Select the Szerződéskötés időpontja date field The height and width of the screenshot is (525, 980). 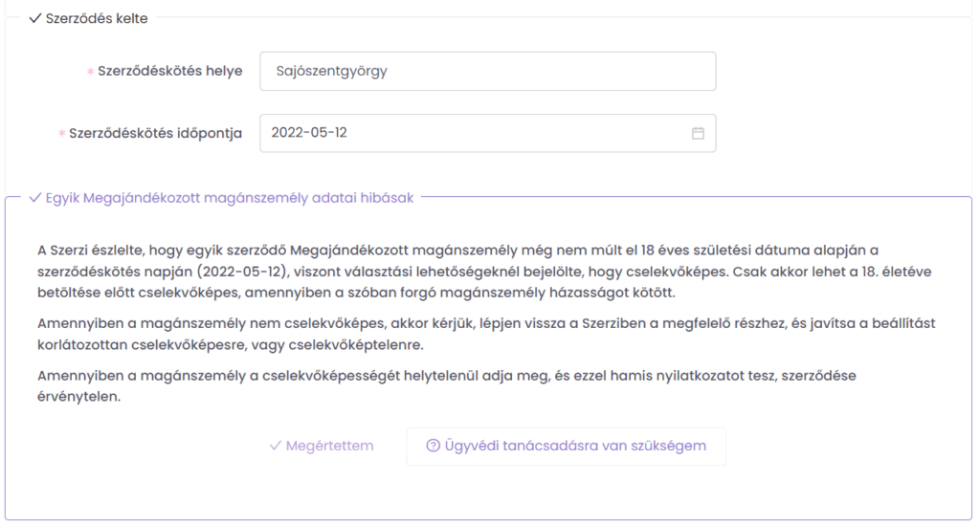(x=474, y=133)
